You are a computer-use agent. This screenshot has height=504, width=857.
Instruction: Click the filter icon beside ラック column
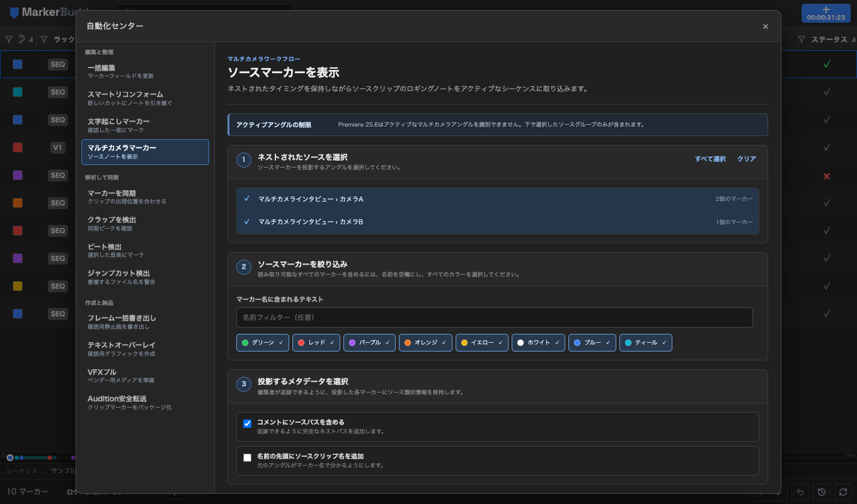[44, 39]
